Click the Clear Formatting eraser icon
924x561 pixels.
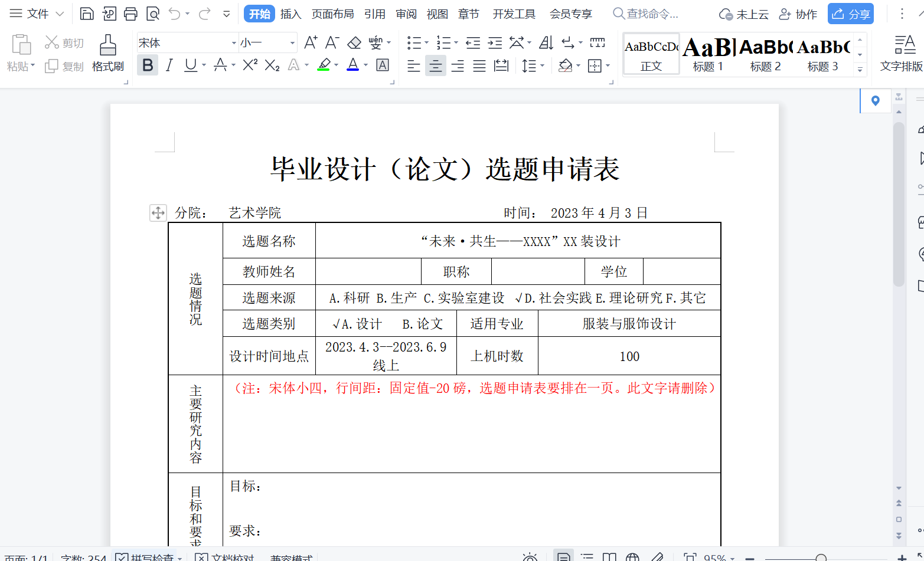pyautogui.click(x=354, y=42)
